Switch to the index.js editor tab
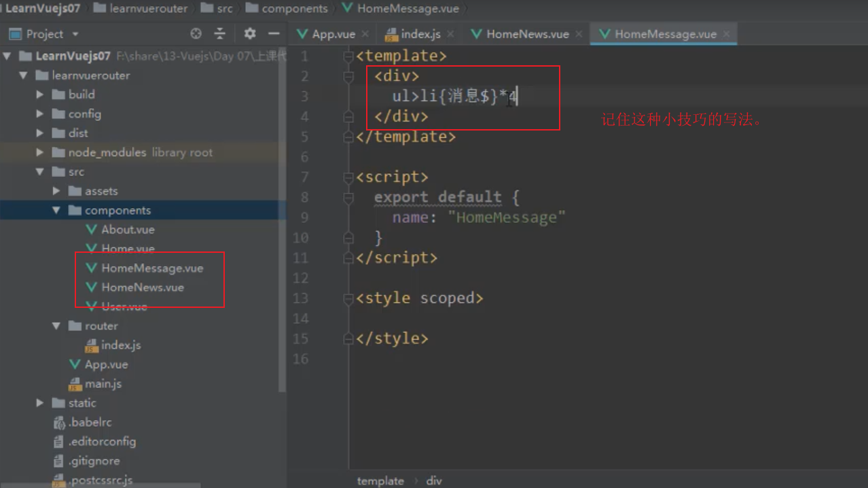The width and height of the screenshot is (868, 488). [x=420, y=34]
